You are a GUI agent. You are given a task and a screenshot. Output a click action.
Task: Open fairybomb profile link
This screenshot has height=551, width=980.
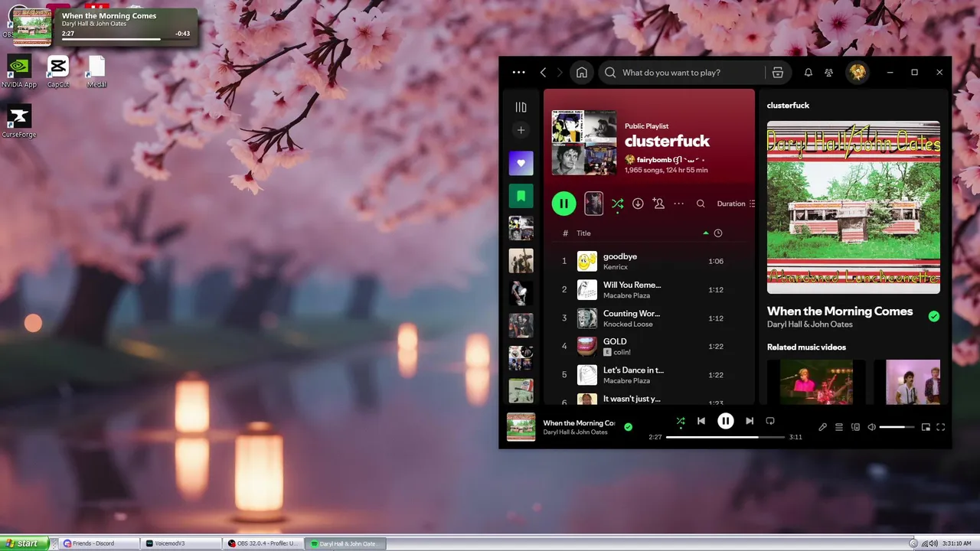coord(654,160)
